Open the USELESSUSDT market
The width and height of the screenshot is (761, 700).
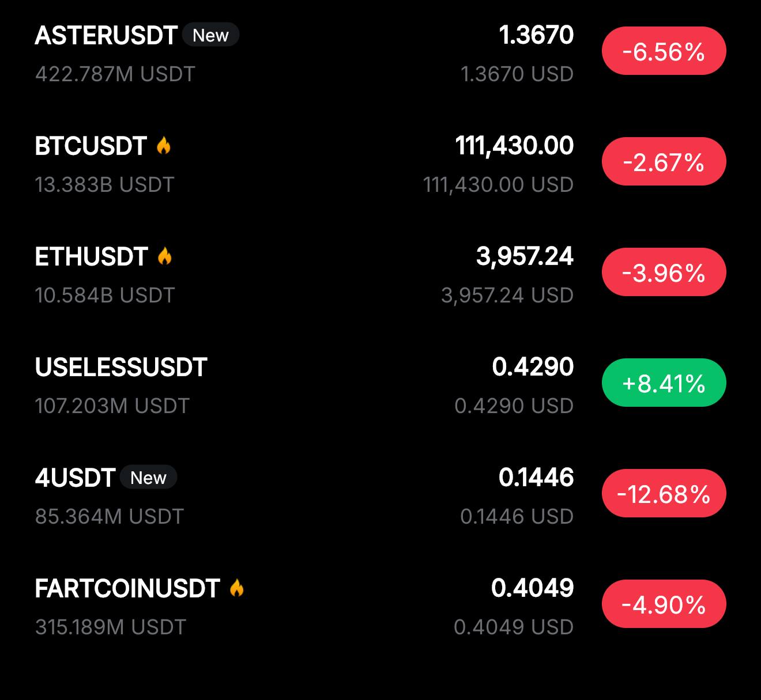point(121,368)
